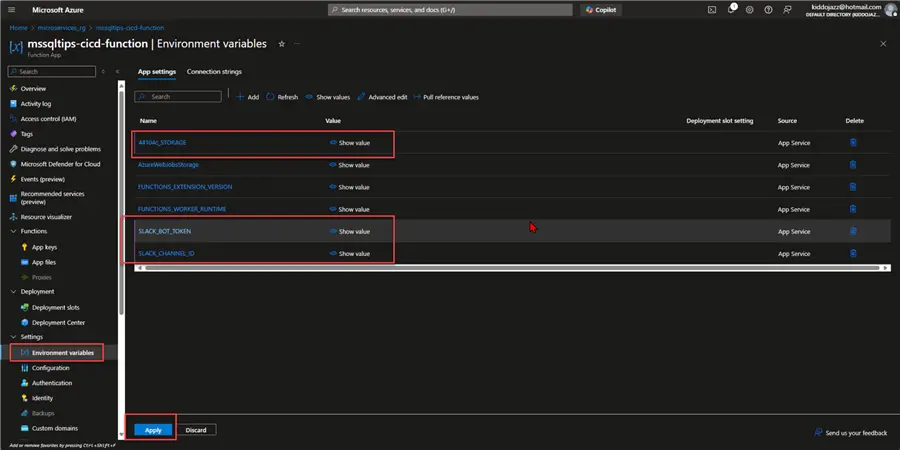Viewport: 900px width, 450px height.
Task: Switch to the App settings tab
Action: click(157, 72)
